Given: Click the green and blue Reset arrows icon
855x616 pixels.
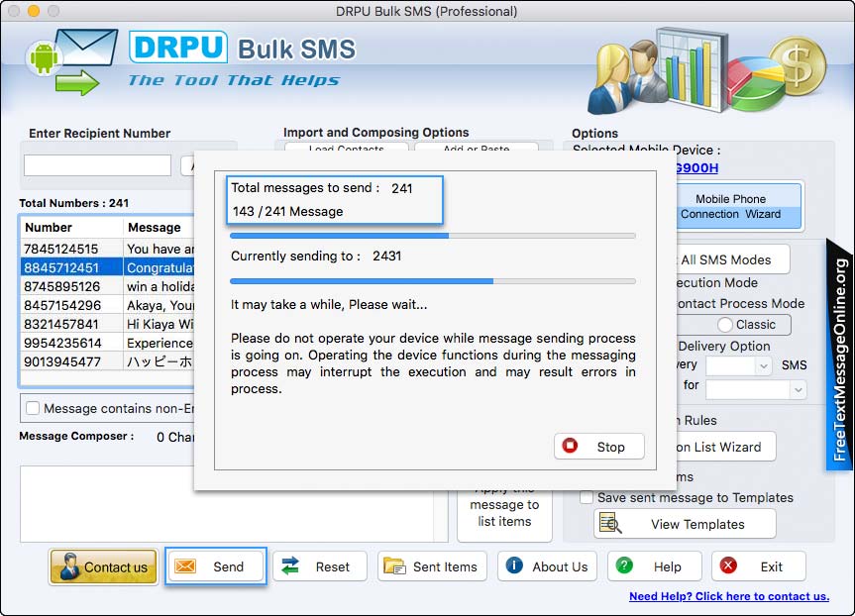Looking at the screenshot, I should (290, 566).
